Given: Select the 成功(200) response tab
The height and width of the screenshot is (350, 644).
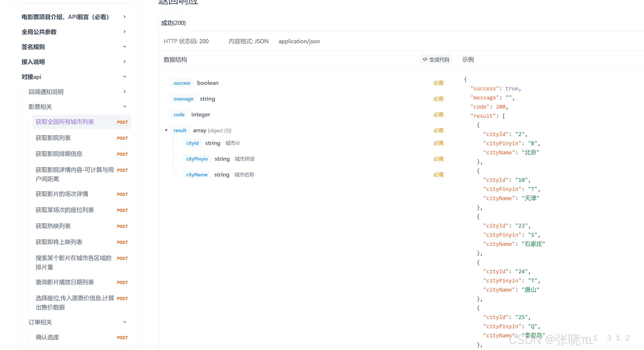Looking at the screenshot, I should tap(173, 23).
